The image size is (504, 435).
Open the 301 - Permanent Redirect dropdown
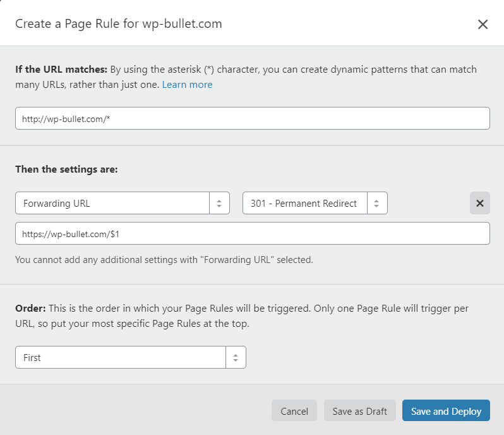pos(315,203)
